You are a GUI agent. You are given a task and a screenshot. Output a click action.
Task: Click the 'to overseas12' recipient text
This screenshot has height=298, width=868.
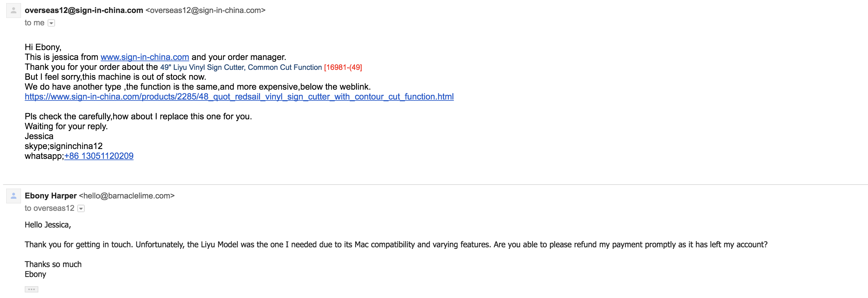pyautogui.click(x=49, y=208)
